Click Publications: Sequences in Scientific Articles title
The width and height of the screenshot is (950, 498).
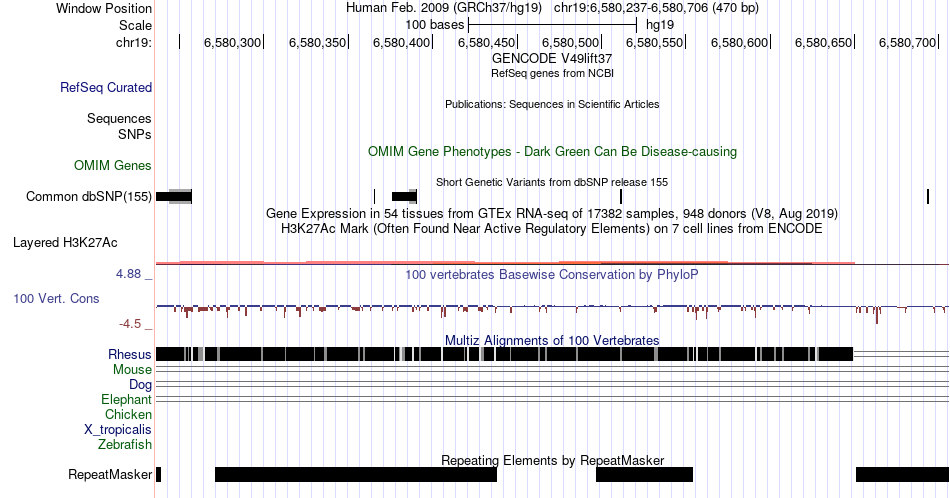(x=552, y=104)
